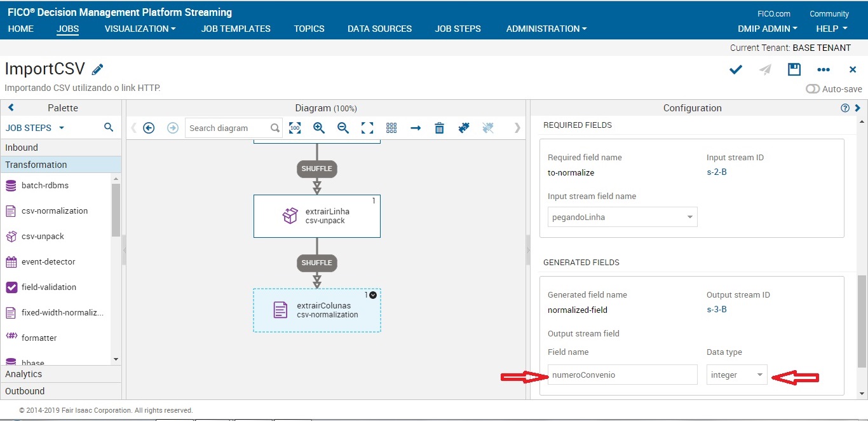Select the connect puzzle piece icon

pos(463,128)
